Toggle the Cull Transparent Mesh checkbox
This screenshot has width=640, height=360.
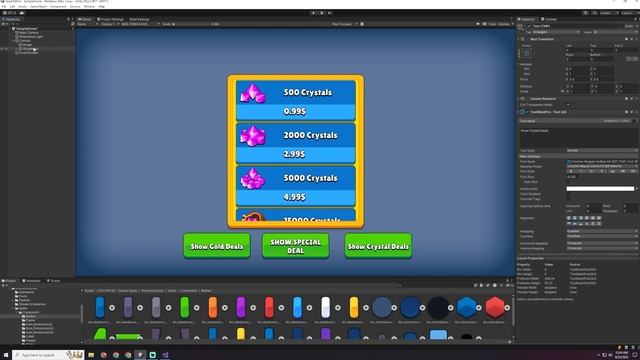(x=568, y=105)
